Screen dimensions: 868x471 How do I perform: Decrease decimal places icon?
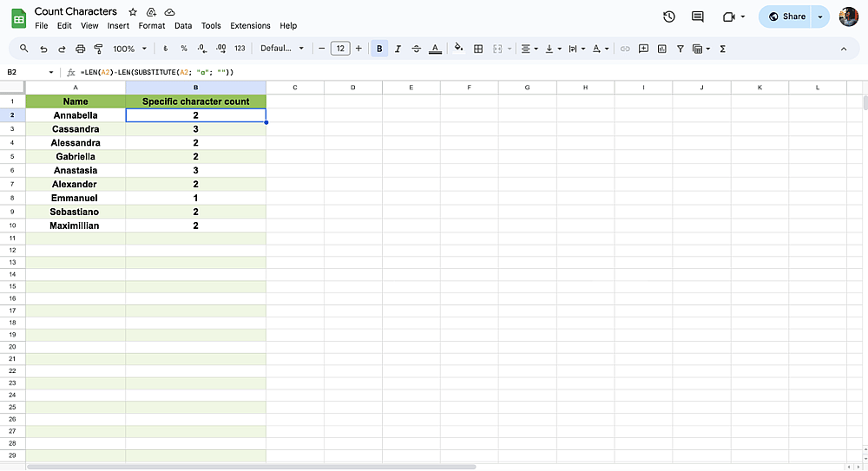coord(202,49)
